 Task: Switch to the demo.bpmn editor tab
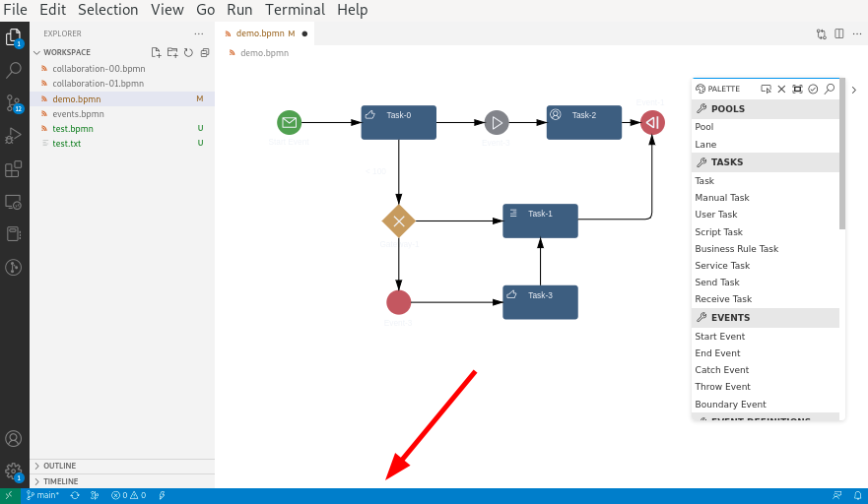pyautogui.click(x=265, y=33)
